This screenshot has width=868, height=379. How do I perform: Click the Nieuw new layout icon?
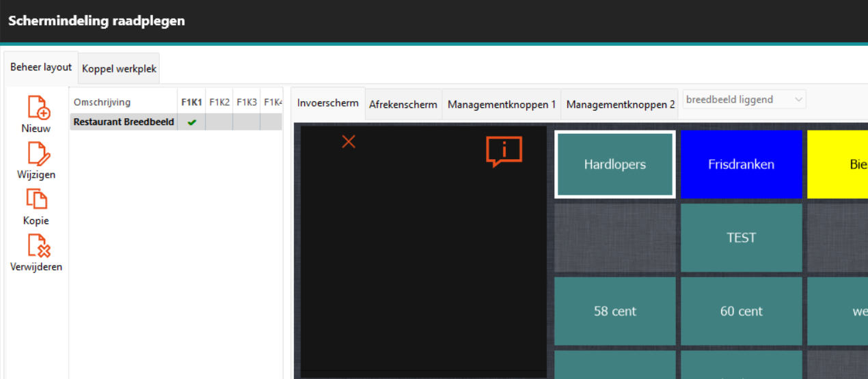pos(39,108)
